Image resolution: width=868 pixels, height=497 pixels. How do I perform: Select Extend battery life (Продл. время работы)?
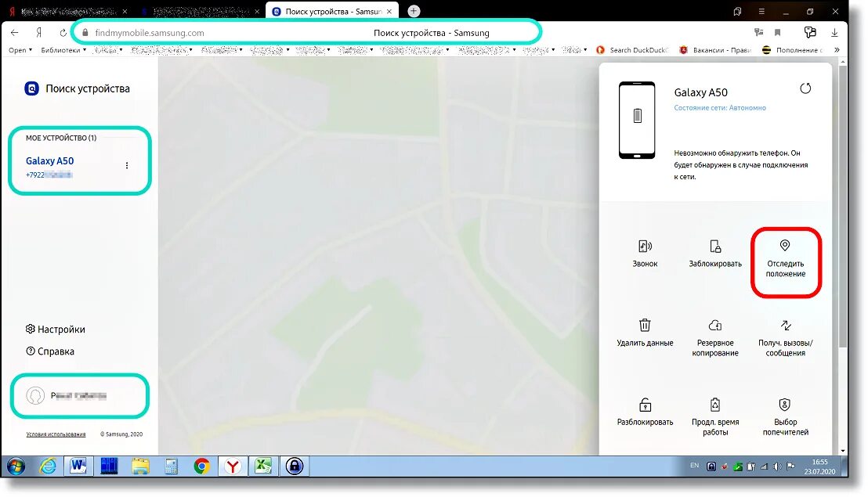tap(715, 417)
